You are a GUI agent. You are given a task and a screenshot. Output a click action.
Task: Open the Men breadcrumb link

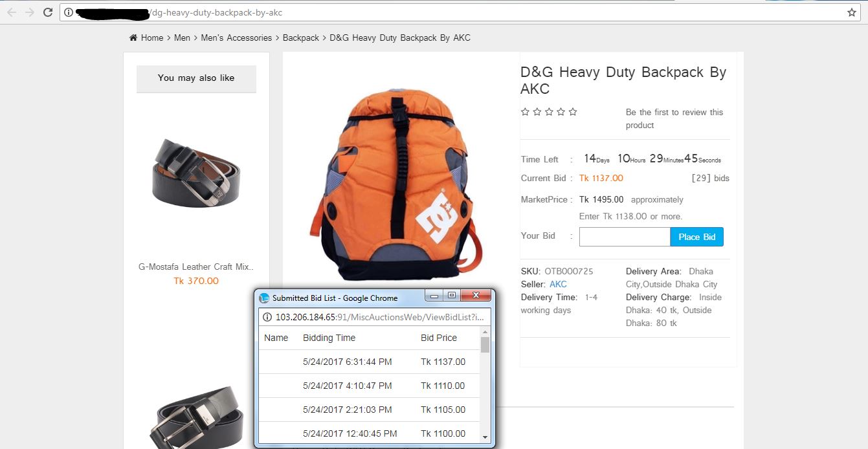coord(182,38)
